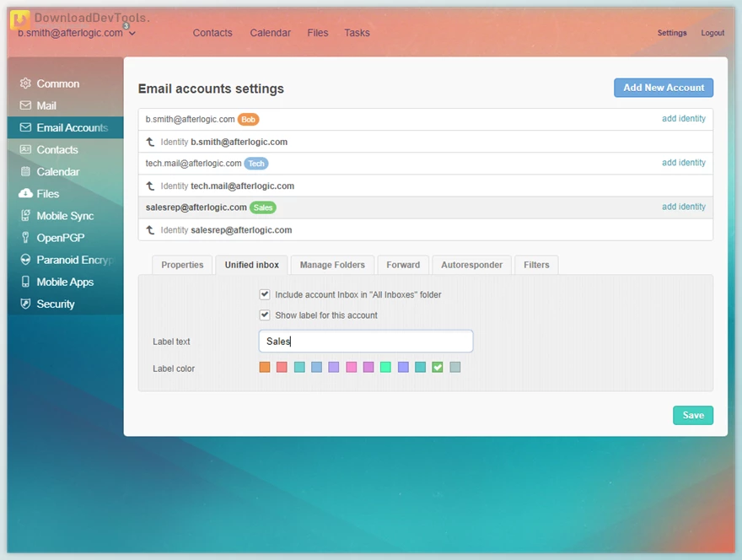Click the Add New Account button
Viewport: 742px width, 560px height.
tap(663, 88)
